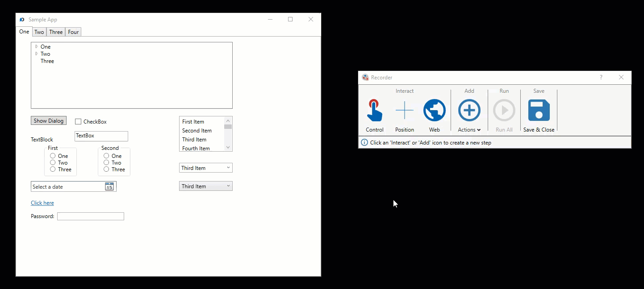
Task: Select radio Three in the First group
Action: pyautogui.click(x=53, y=169)
